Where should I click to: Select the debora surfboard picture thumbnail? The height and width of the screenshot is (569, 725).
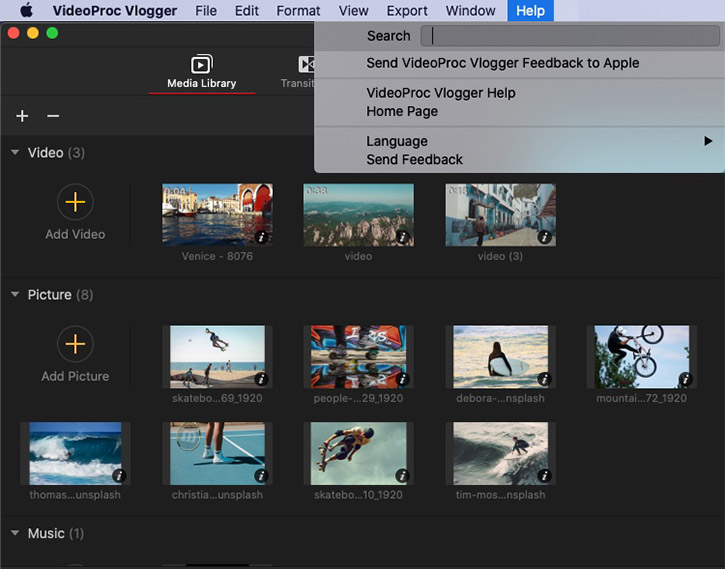[497, 355]
